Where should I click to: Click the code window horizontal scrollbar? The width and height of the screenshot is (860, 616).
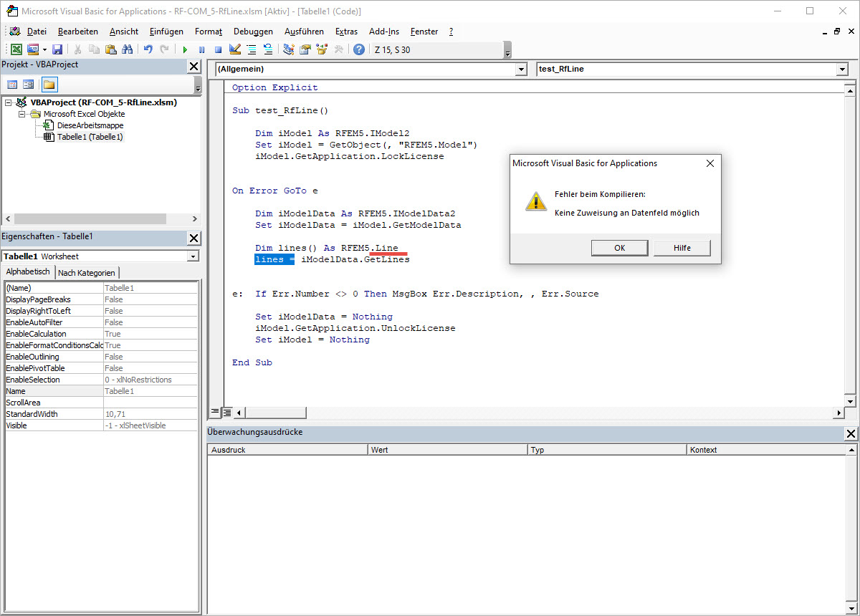[276, 412]
